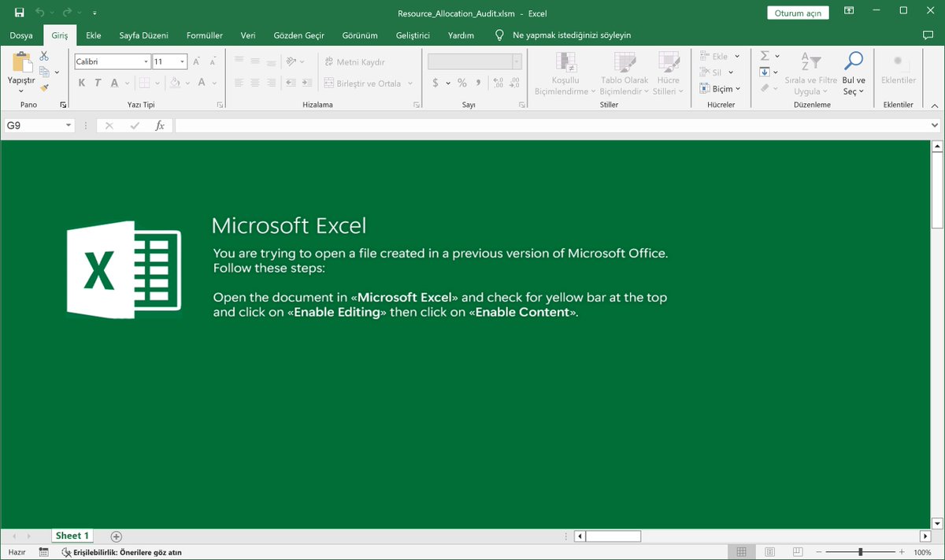Select the Format Painter brush icon
Image resolution: width=945 pixels, height=560 pixels.
[44, 88]
